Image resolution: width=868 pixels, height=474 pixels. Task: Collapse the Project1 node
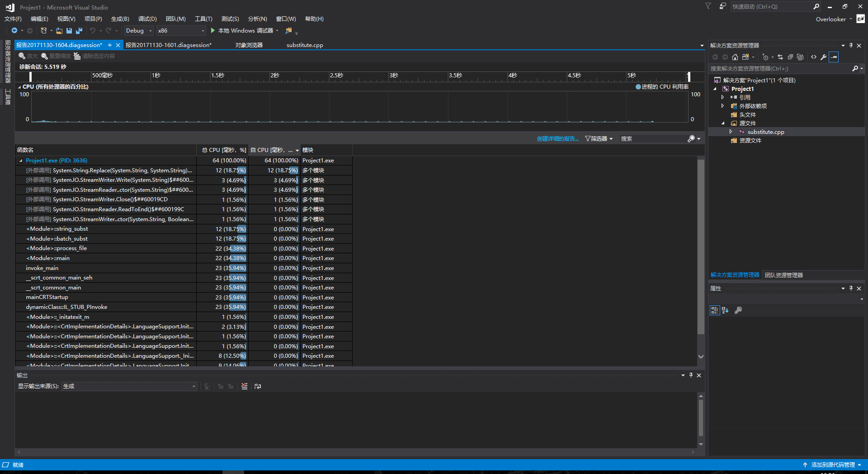tap(715, 89)
